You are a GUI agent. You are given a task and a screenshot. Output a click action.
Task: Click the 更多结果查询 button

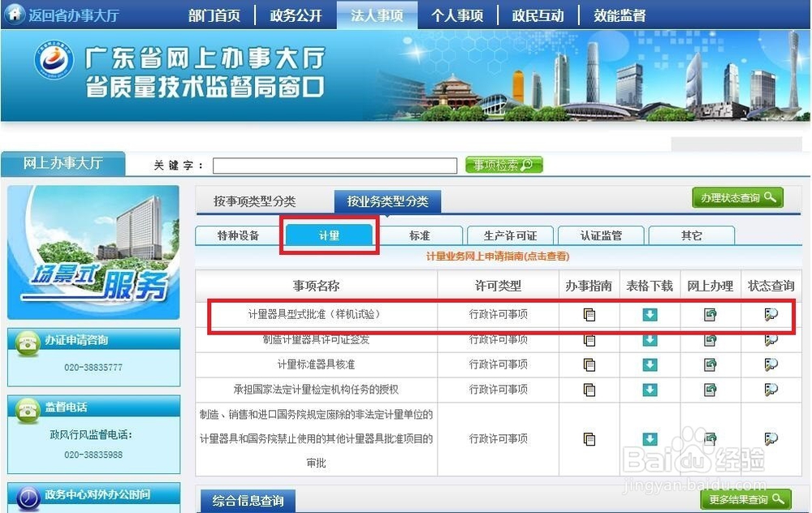click(x=745, y=500)
